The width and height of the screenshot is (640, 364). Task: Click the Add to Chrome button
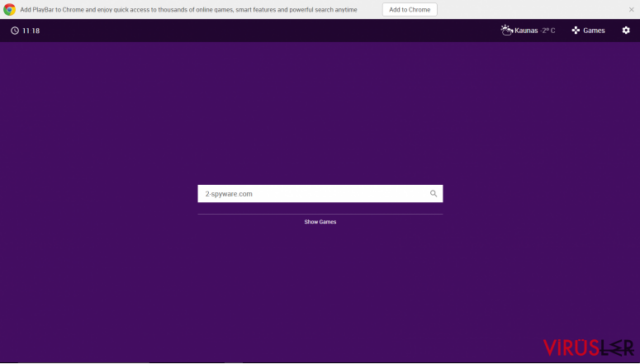(x=409, y=9)
